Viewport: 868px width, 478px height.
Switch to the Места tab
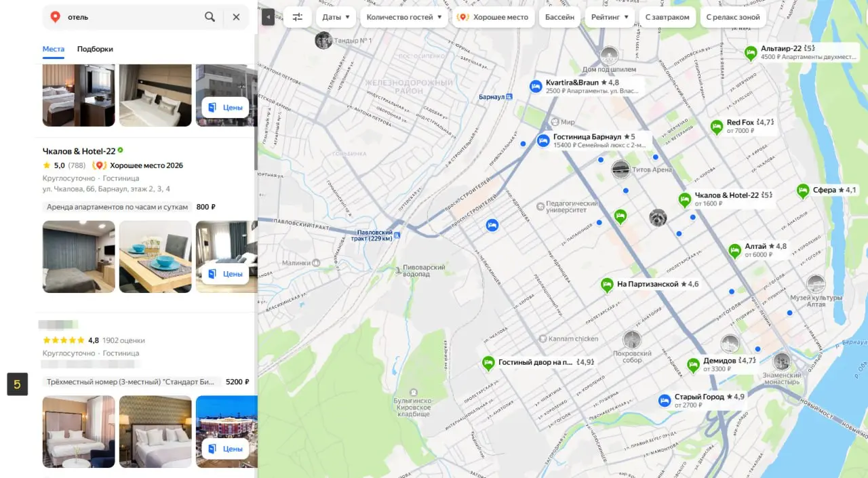pos(54,49)
